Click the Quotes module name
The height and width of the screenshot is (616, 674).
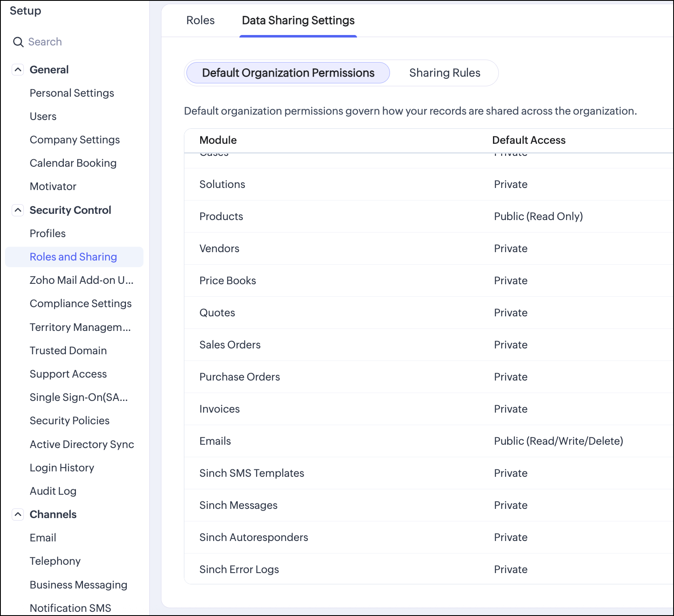click(217, 313)
